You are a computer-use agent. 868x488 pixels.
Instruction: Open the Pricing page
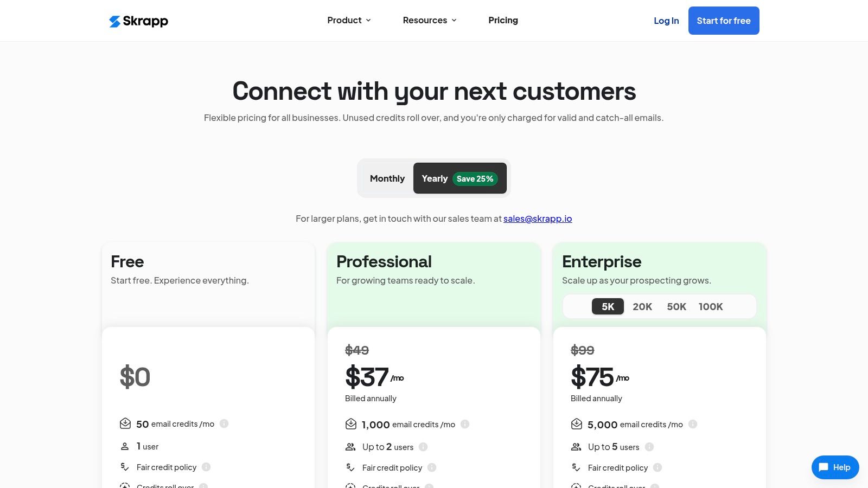pyautogui.click(x=503, y=21)
